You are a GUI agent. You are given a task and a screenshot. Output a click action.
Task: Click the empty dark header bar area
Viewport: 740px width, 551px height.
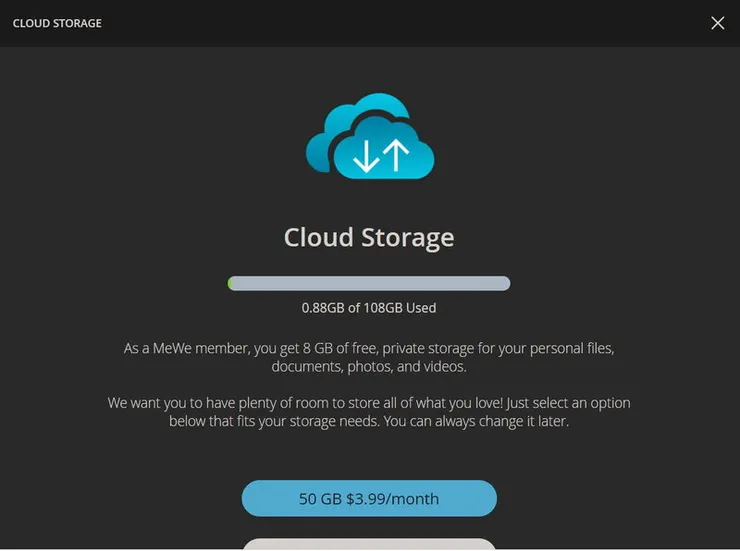pos(400,23)
